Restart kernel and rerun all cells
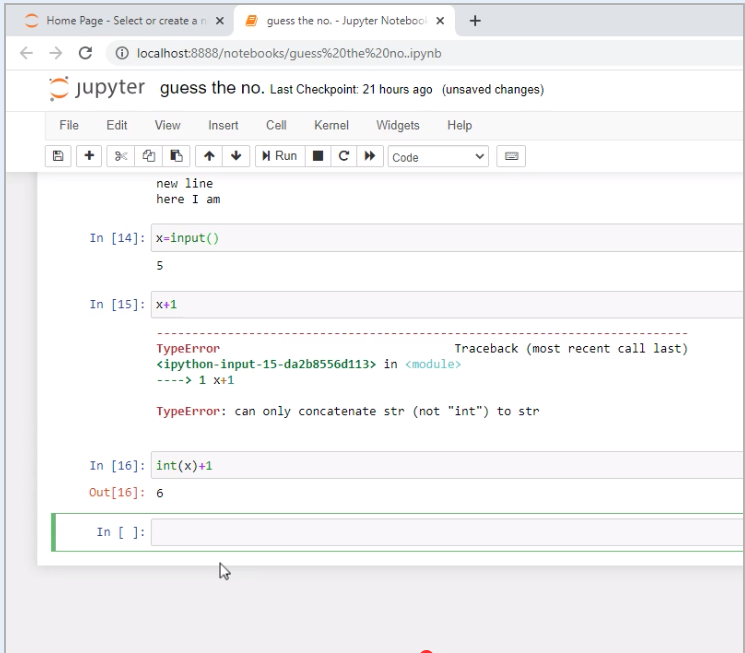The image size is (745, 653). 370,156
